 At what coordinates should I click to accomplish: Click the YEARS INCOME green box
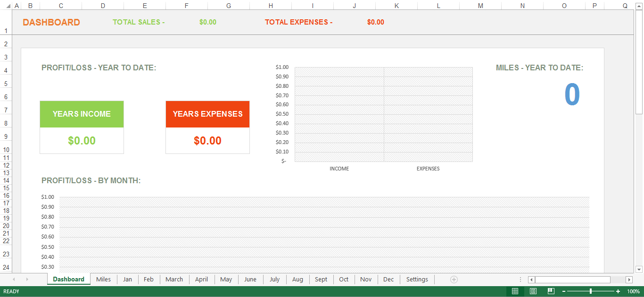82,114
